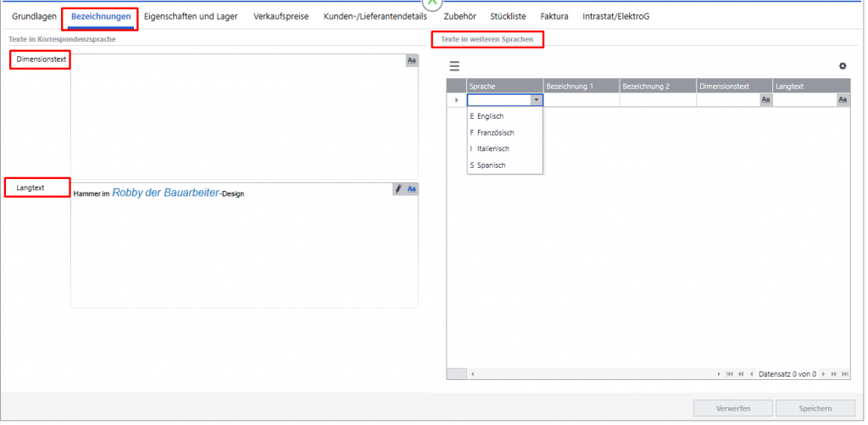Screen dimensions: 868x425
Task: Select Englisch from the language list
Action: pos(490,116)
